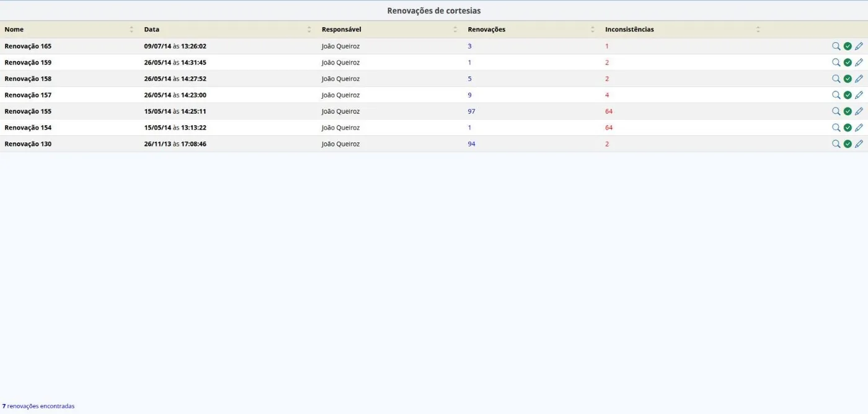This screenshot has height=414, width=868.
Task: Edit Renovação 157 using pencil icon
Action: click(x=859, y=95)
